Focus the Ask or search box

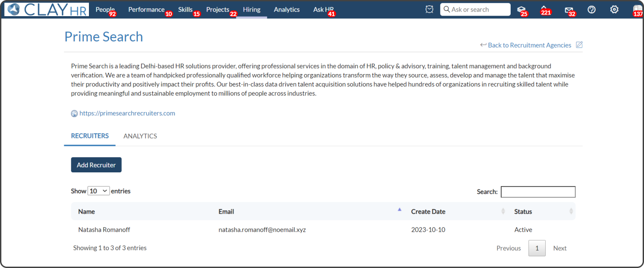click(475, 9)
